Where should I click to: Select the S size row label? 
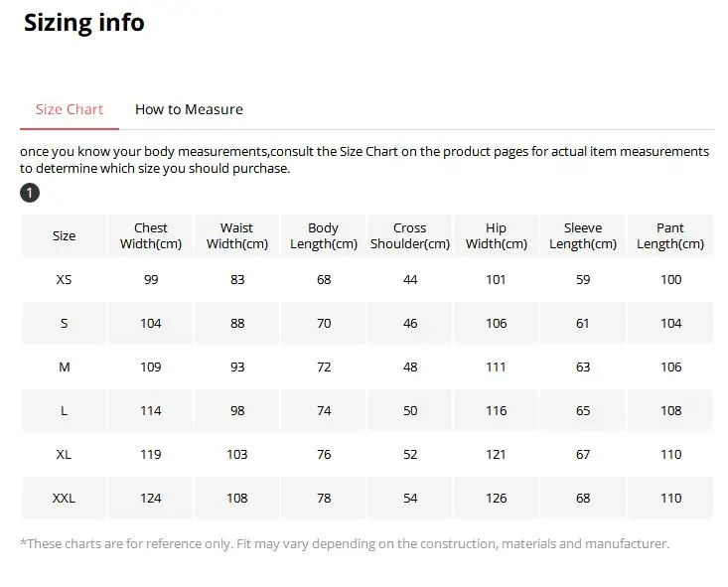point(65,324)
